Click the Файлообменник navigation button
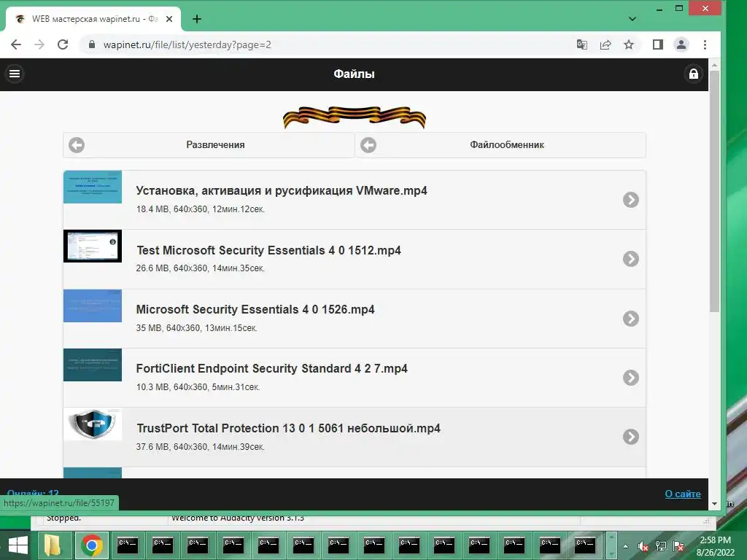The width and height of the screenshot is (747, 560). (500, 145)
